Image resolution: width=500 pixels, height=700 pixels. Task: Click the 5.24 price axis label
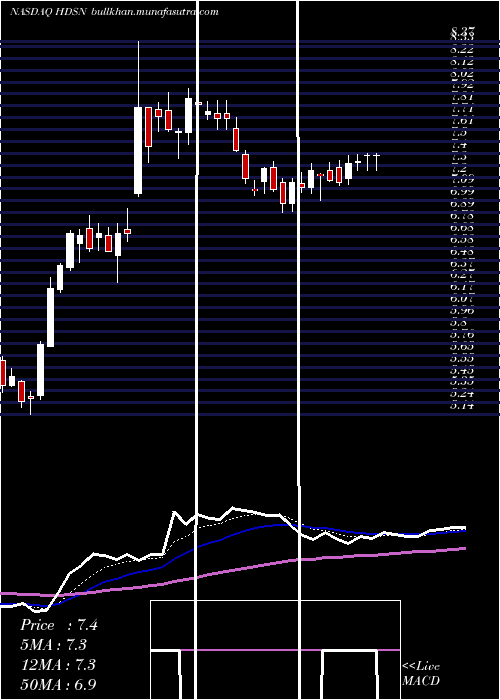462,395
